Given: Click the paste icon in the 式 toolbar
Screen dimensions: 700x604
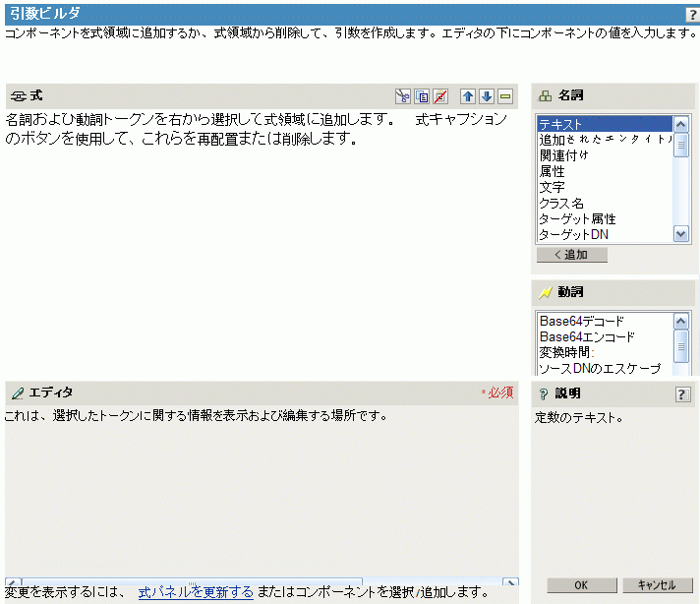Looking at the screenshot, I should point(440,96).
